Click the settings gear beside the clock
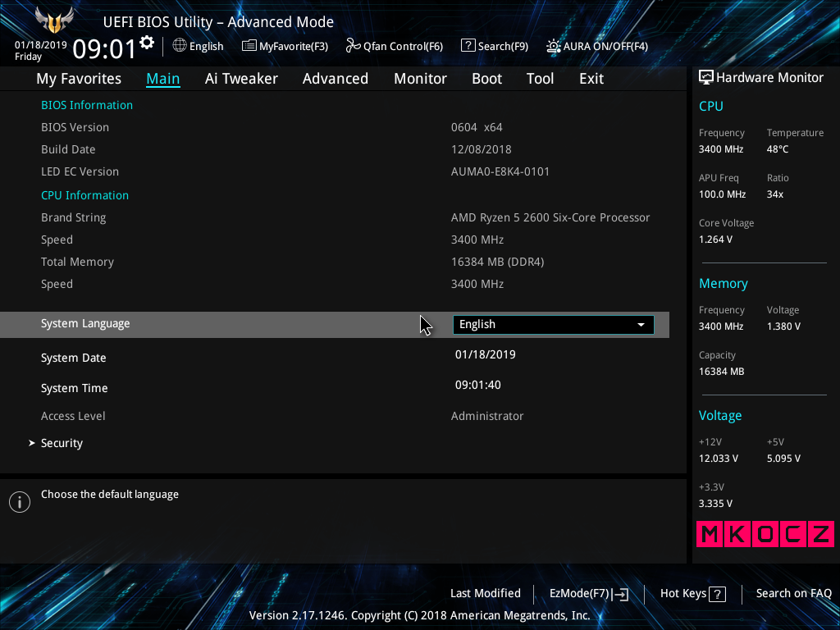 coord(147,43)
